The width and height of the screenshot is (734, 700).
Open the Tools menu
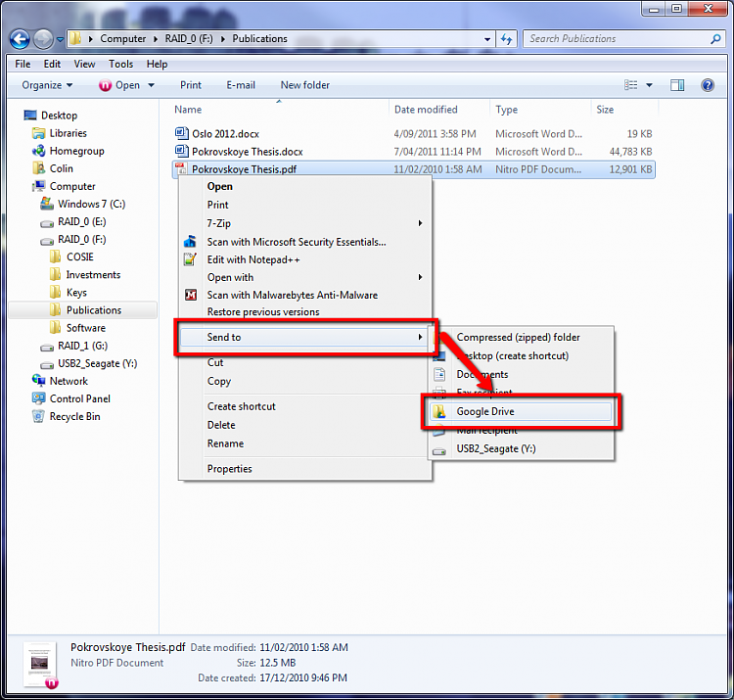pyautogui.click(x=120, y=65)
